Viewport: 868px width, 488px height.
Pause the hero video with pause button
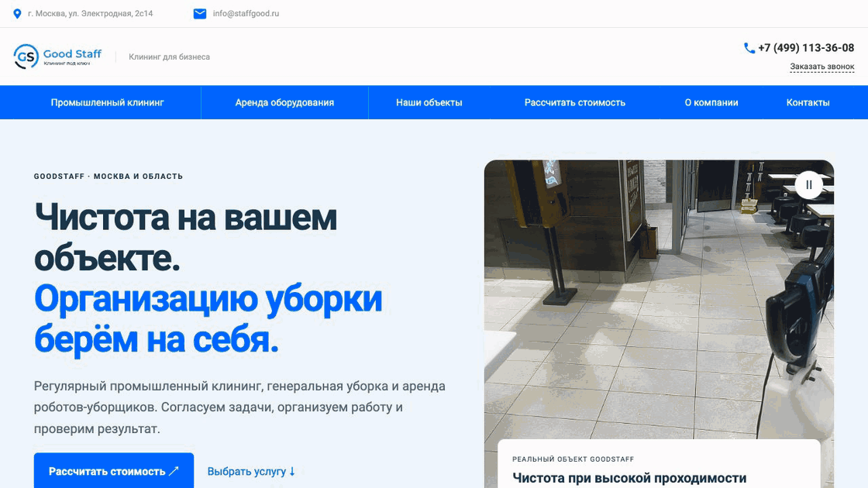click(809, 185)
